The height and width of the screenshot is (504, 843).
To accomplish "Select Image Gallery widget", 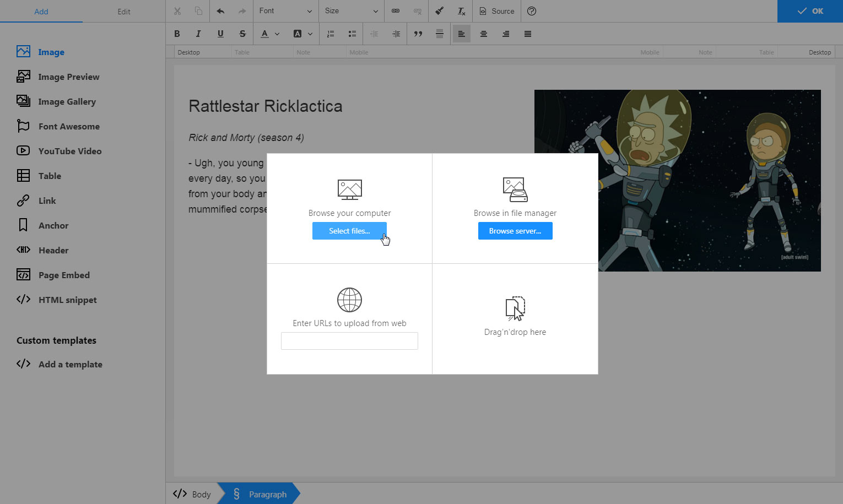I will [56, 101].
